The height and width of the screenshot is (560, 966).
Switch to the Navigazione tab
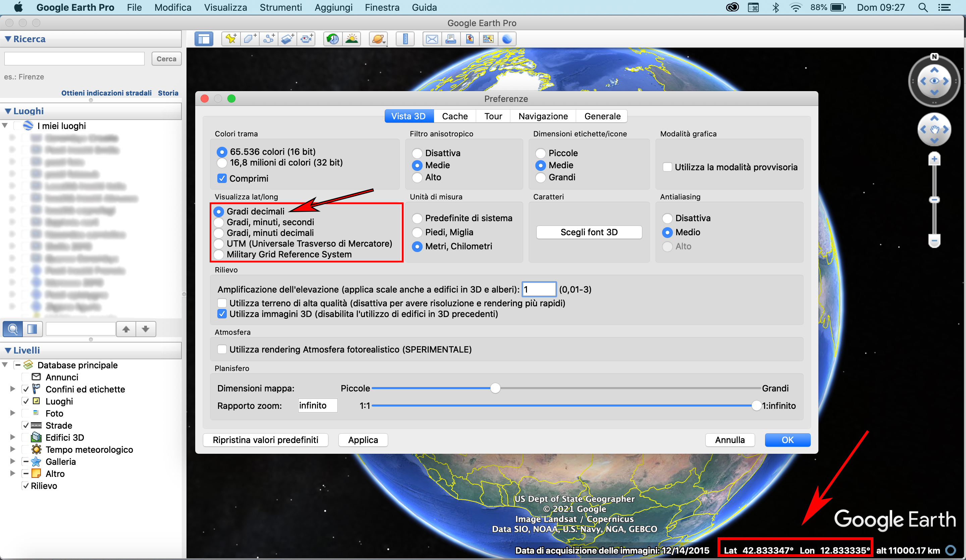coord(543,116)
